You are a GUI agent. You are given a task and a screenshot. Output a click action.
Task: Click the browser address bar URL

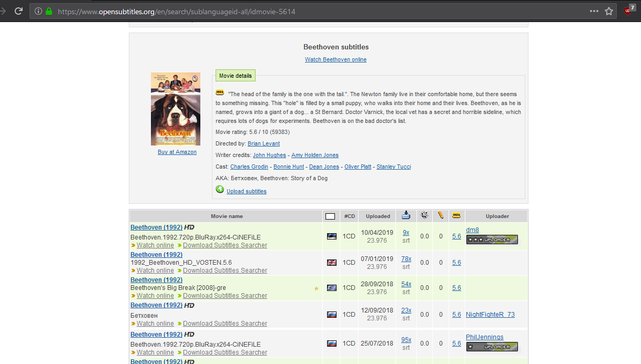[177, 11]
